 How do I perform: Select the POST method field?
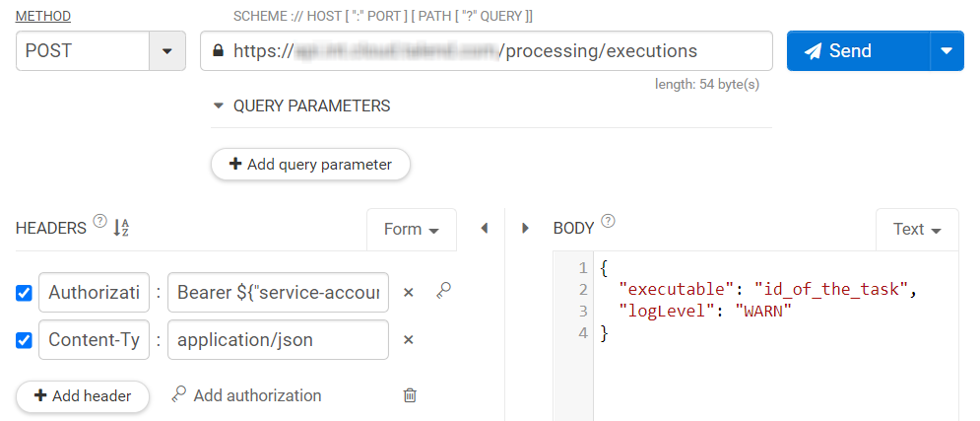pos(83,50)
